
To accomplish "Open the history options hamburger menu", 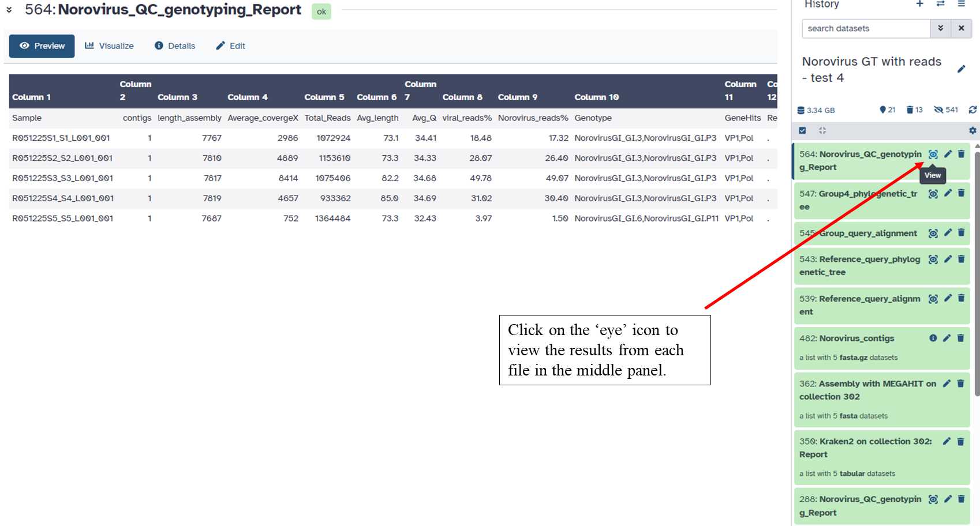I will (x=962, y=4).
